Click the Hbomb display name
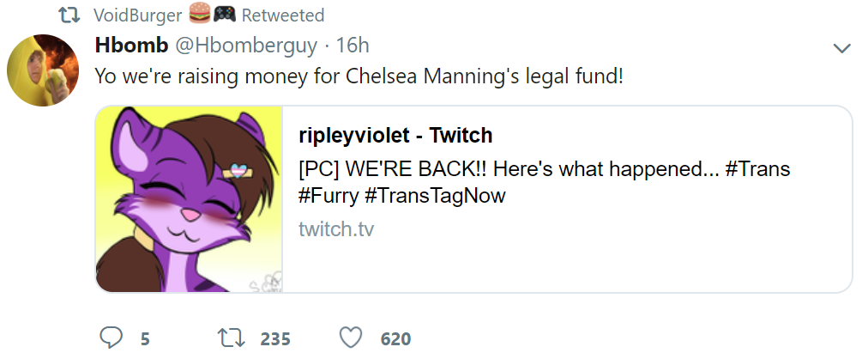Viewport: 868px width, 353px height. [x=131, y=46]
